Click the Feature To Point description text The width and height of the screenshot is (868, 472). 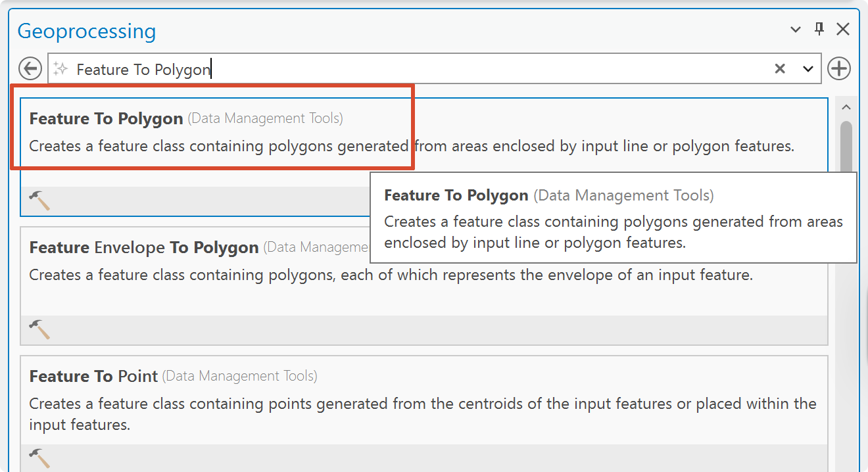click(423, 414)
